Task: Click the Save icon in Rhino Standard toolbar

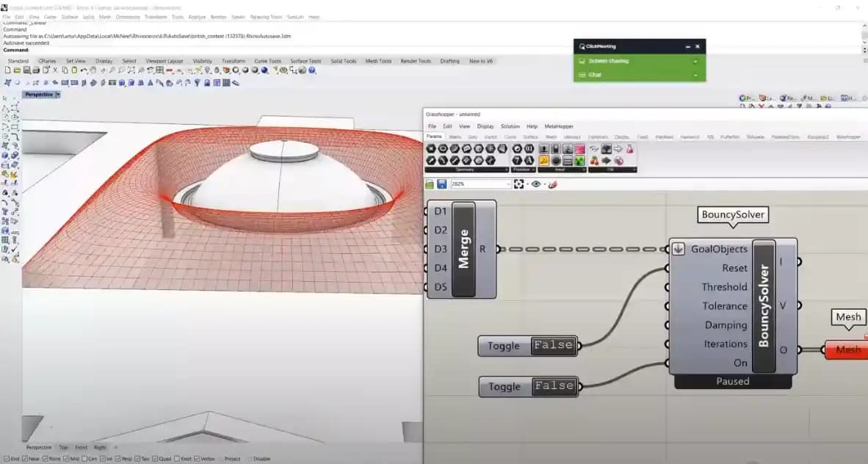Action: (26, 70)
